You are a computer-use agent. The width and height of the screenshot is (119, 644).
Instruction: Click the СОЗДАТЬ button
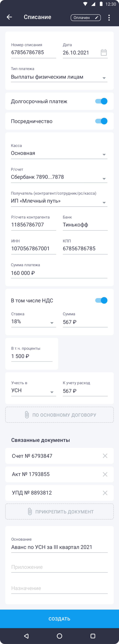[59, 619]
